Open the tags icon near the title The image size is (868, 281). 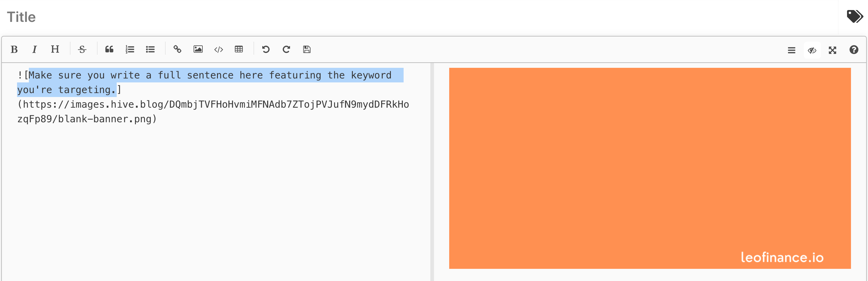[855, 16]
